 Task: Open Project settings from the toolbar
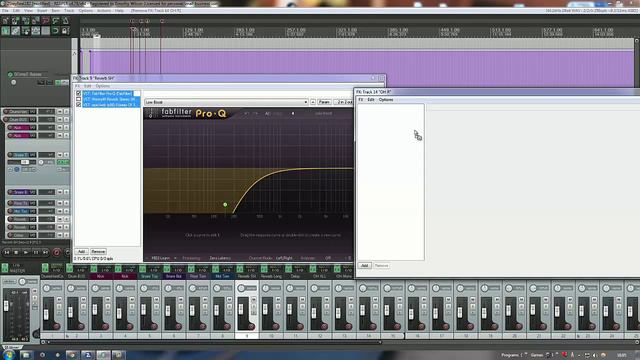click(x=36, y=20)
